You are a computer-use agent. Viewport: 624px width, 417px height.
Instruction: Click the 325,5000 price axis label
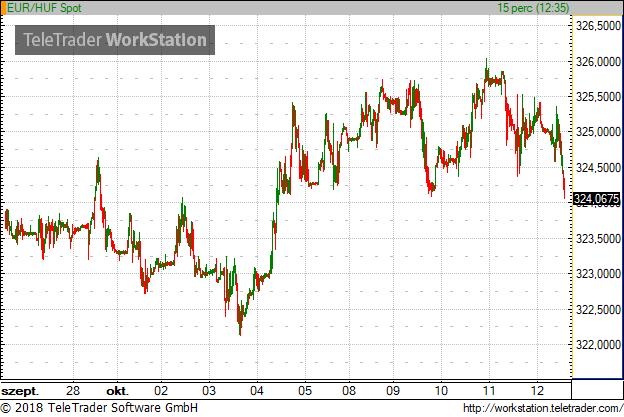[x=598, y=97]
